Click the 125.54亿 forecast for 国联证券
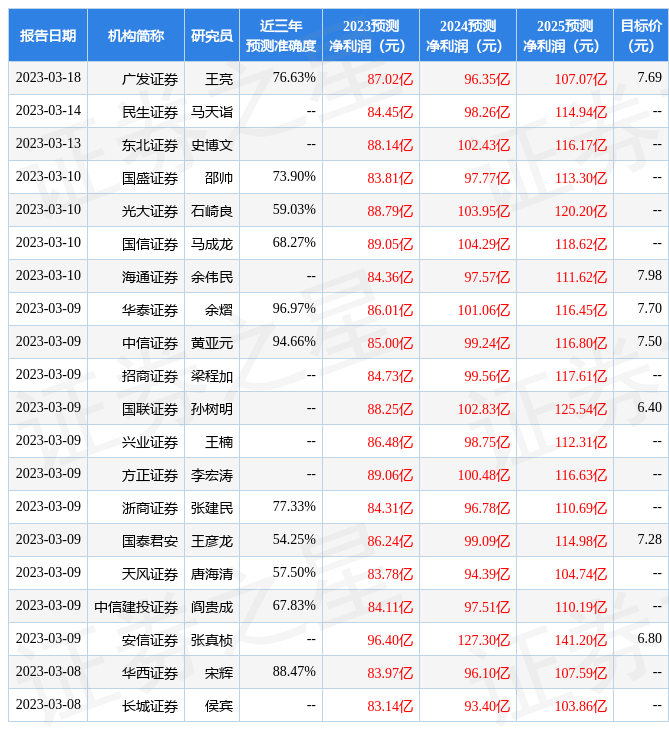The image size is (669, 730). tap(582, 408)
